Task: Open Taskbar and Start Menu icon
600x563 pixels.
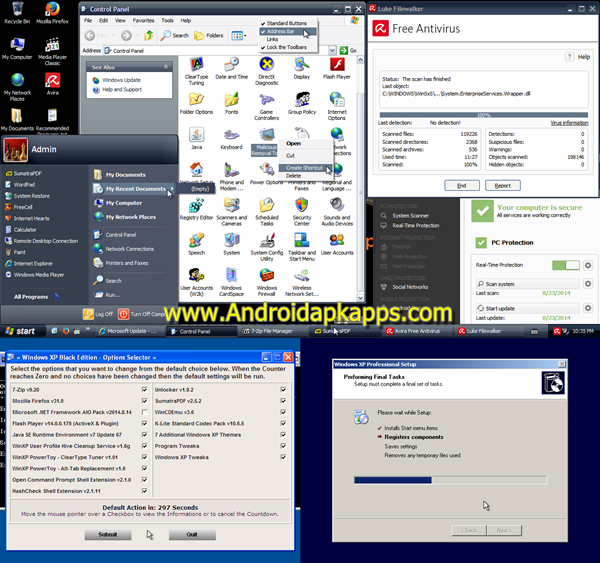Action: click(302, 247)
